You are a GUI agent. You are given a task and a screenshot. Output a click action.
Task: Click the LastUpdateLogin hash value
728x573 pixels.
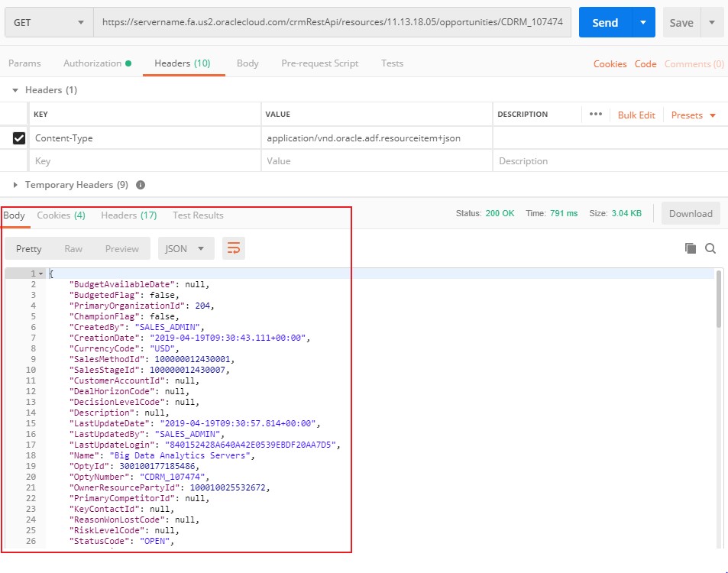coord(251,445)
